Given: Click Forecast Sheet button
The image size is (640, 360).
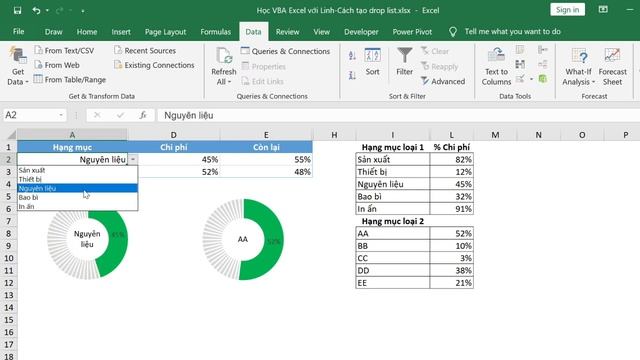Looking at the screenshot, I should click(612, 66).
